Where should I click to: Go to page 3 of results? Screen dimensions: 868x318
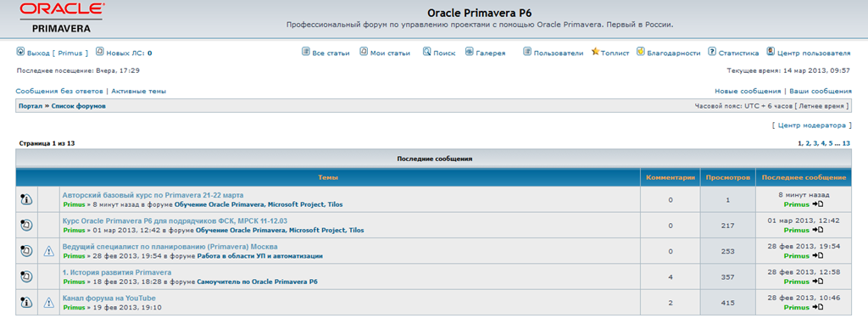coord(815,143)
